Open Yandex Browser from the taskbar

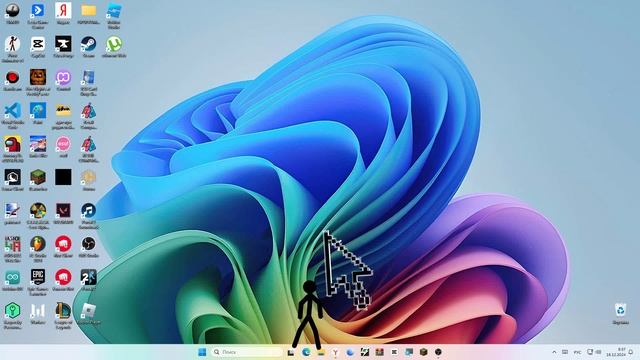[336, 352]
